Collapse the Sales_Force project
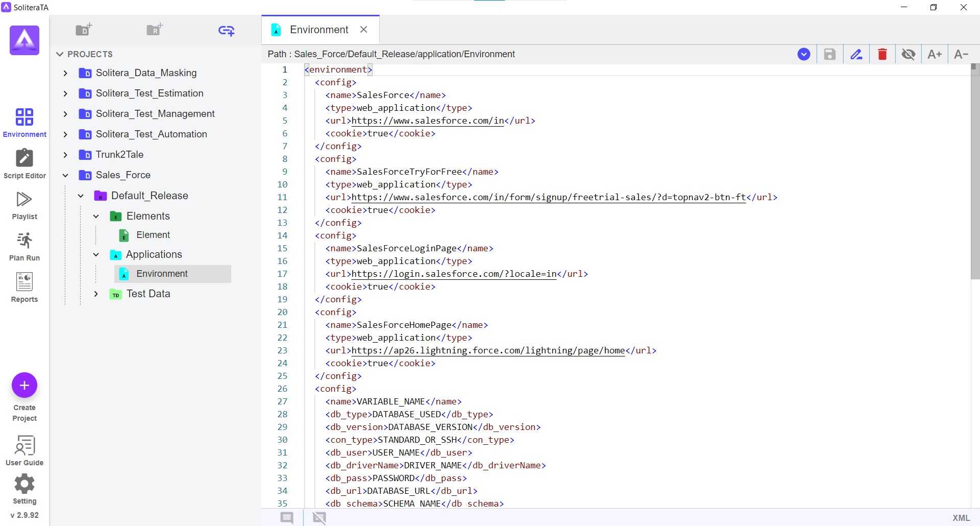 click(x=65, y=175)
